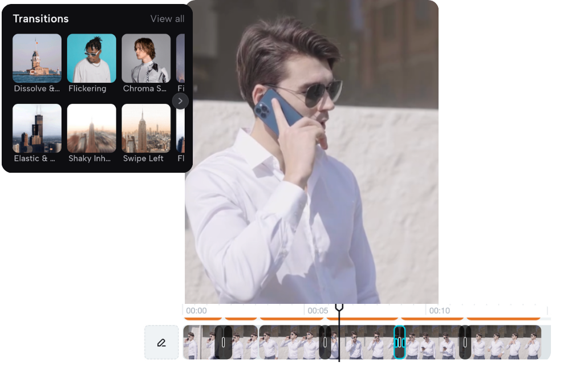
Task: Select the Shaky Inh... transition thumbnail
Action: (91, 128)
